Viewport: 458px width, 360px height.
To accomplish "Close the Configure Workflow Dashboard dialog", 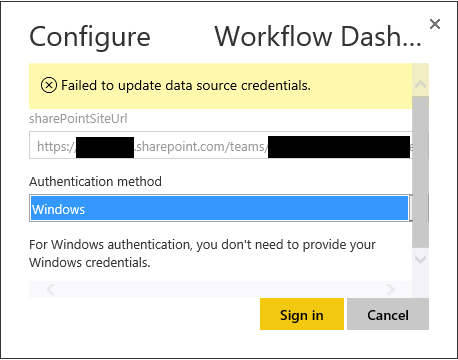I will coord(435,24).
